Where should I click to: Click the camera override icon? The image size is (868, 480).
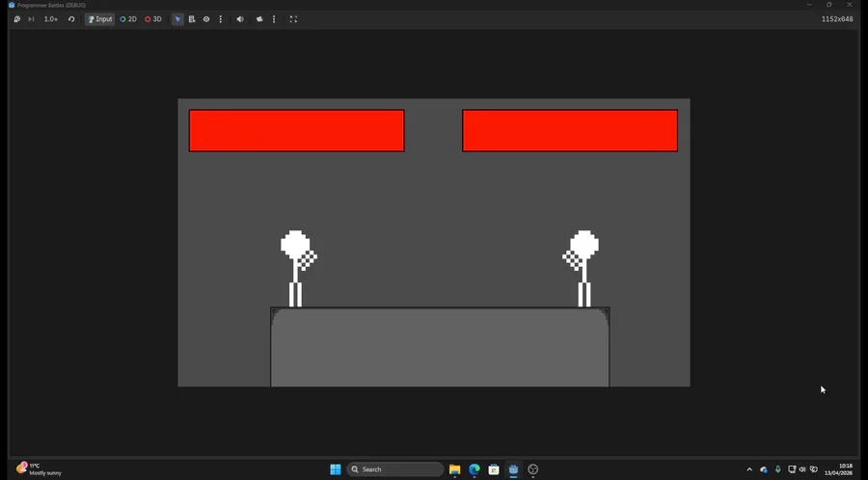click(x=259, y=19)
